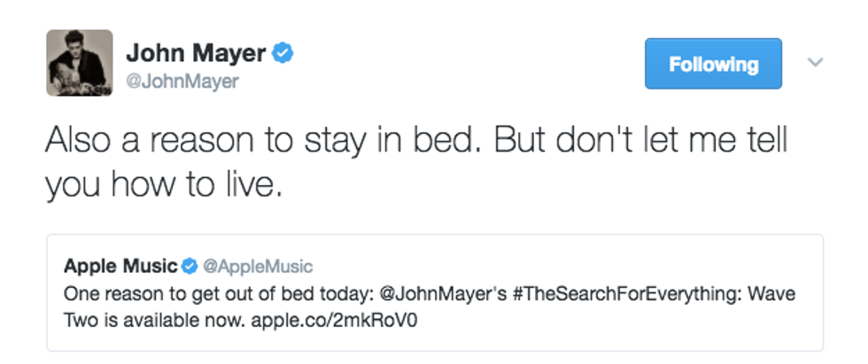Screen dimensions: 868x364
Task: Toggle the Following button
Action: click(x=713, y=64)
